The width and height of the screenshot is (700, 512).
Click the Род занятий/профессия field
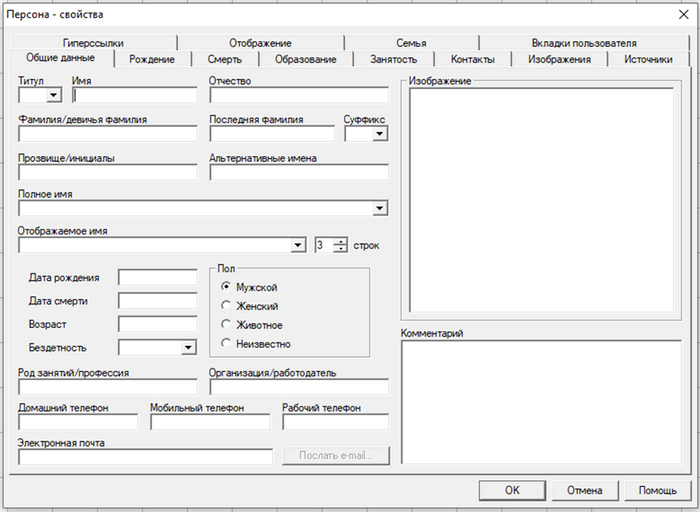click(x=108, y=387)
